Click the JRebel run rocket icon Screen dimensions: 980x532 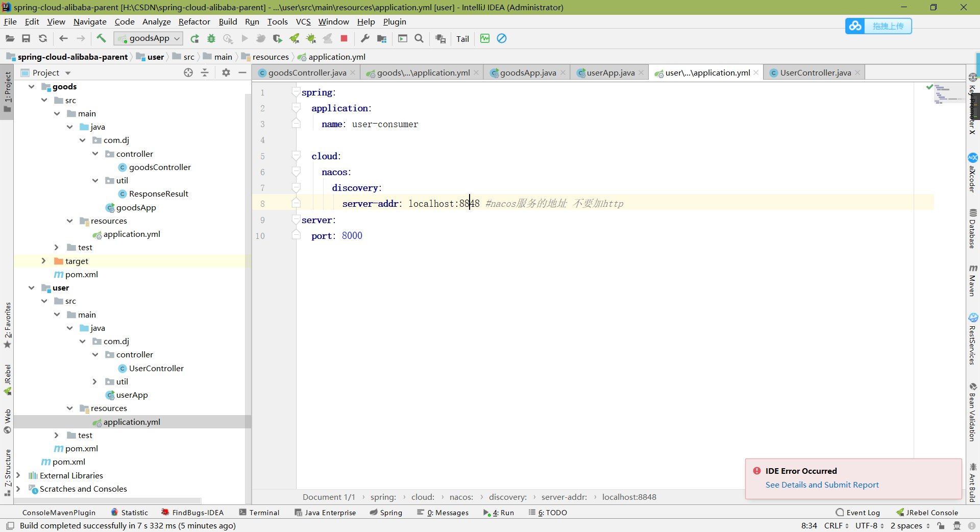coord(295,38)
